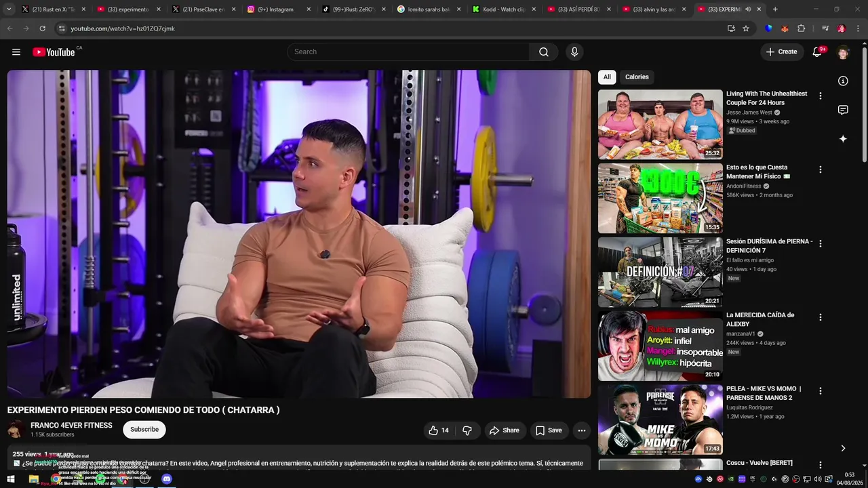Open File Explorer from the taskbar
Screen dimensions: 868x488
click(33, 479)
